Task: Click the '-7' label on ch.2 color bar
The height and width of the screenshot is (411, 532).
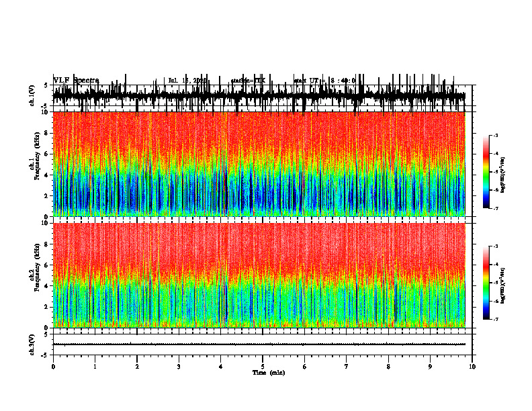Action: tap(496, 320)
